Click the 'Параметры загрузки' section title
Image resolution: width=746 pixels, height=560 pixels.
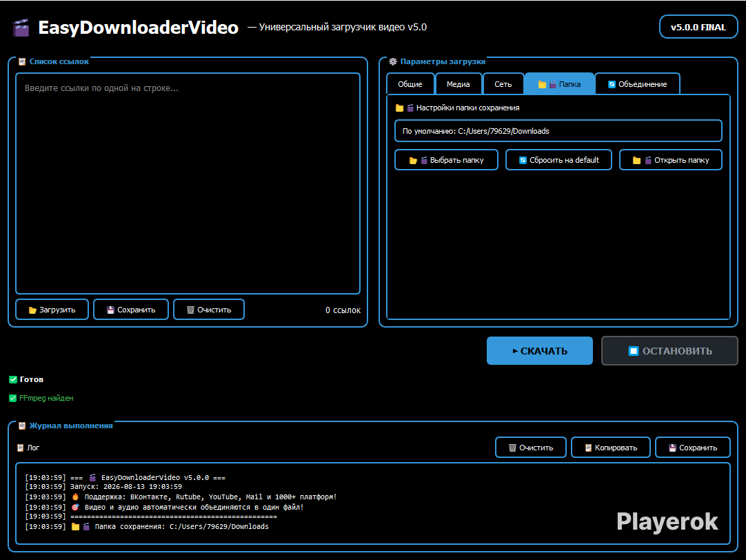pos(443,61)
